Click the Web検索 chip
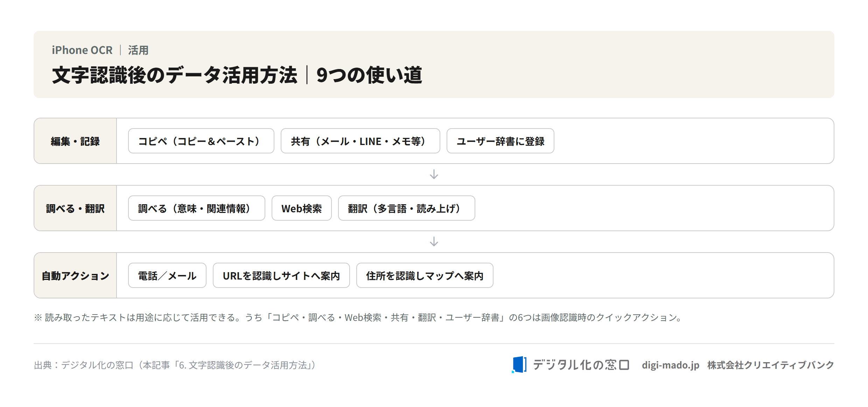Viewport: 868px width, 407px height. (x=301, y=208)
